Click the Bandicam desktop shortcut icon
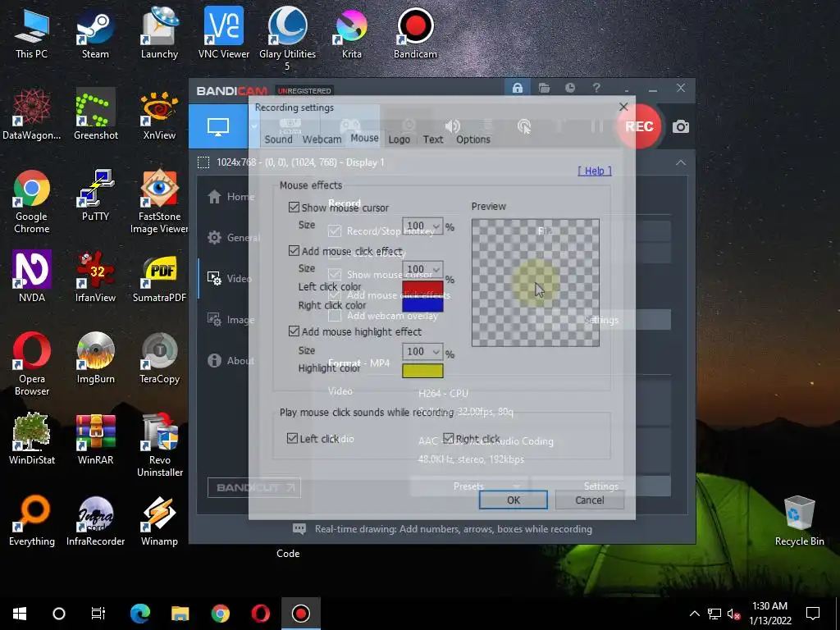This screenshot has width=840, height=630. click(x=415, y=33)
